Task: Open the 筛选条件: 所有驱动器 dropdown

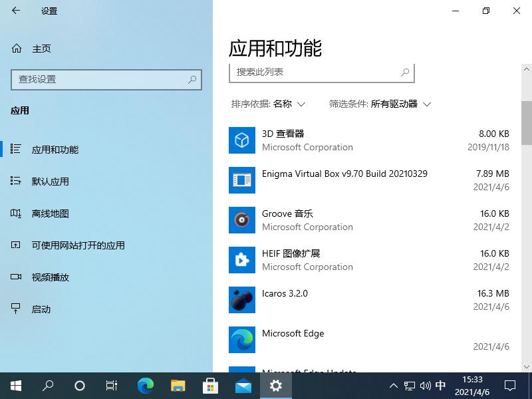Action: pyautogui.click(x=380, y=104)
